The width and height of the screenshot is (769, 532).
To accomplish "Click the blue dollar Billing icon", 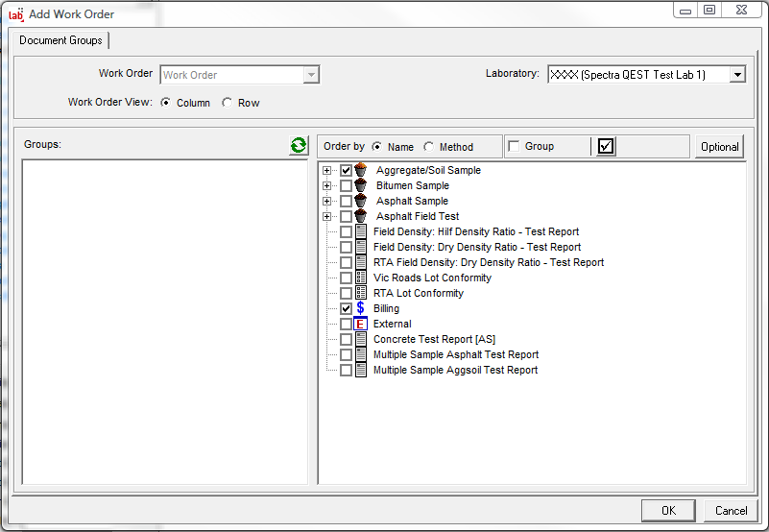I will [x=361, y=308].
